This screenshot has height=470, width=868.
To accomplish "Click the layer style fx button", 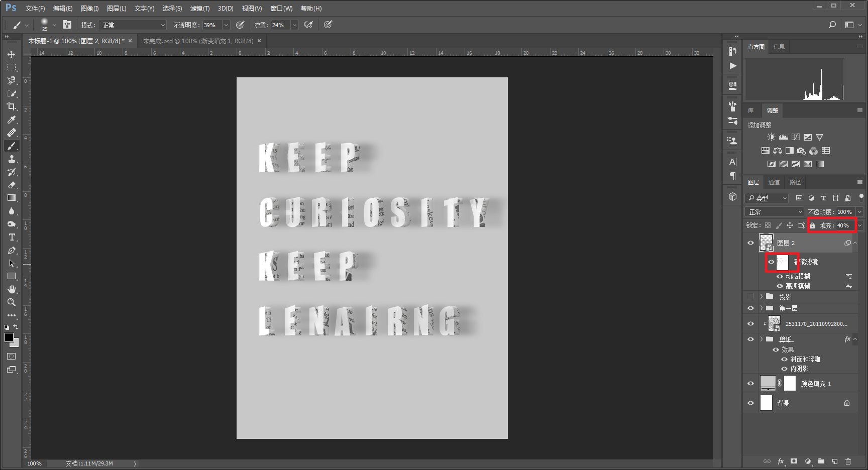I will [781, 461].
